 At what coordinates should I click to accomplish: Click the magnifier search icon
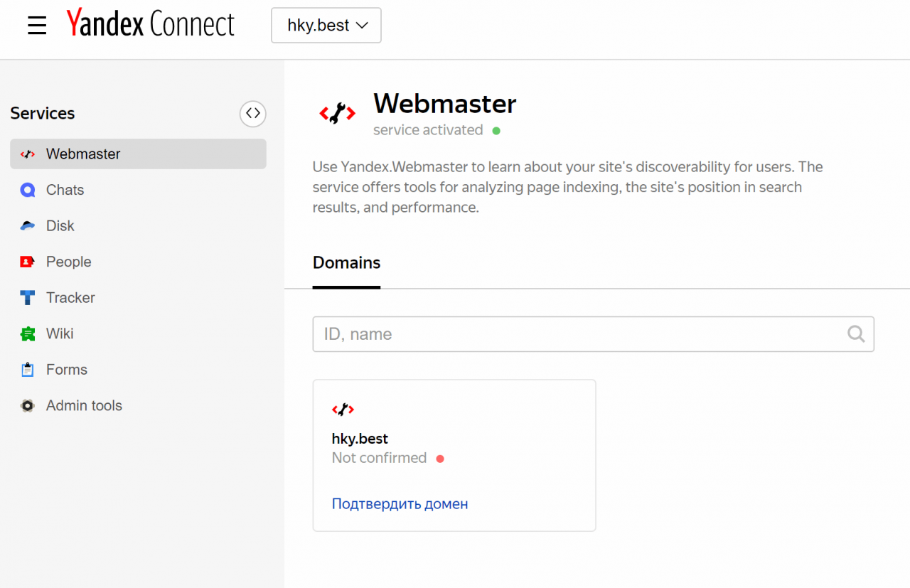856,334
